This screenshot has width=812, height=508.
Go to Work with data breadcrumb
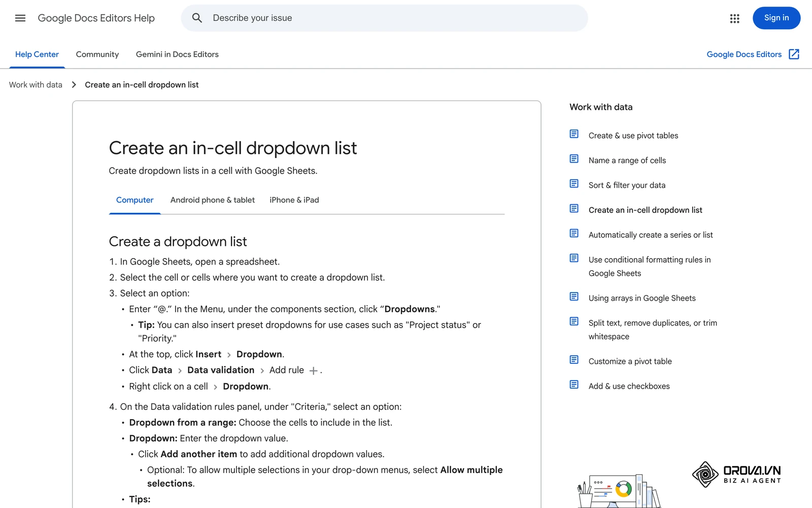tap(36, 85)
